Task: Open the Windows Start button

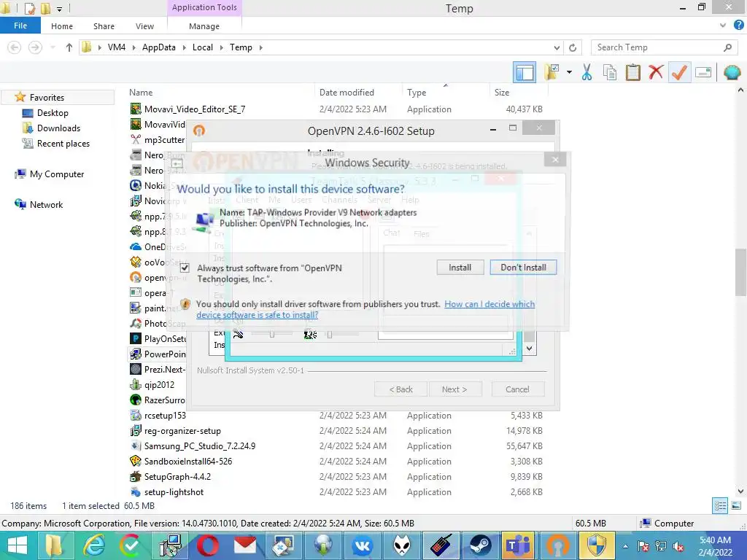Action: (18, 545)
